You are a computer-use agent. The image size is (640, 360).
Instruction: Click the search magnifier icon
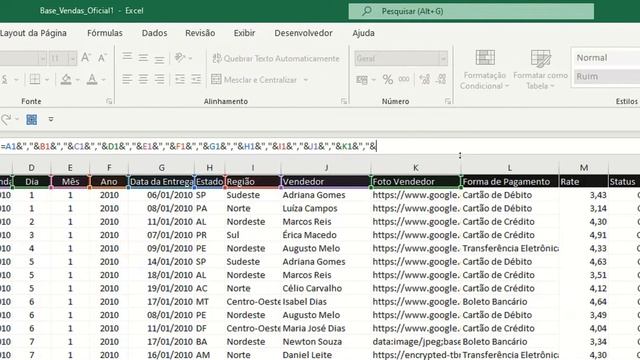click(x=367, y=11)
